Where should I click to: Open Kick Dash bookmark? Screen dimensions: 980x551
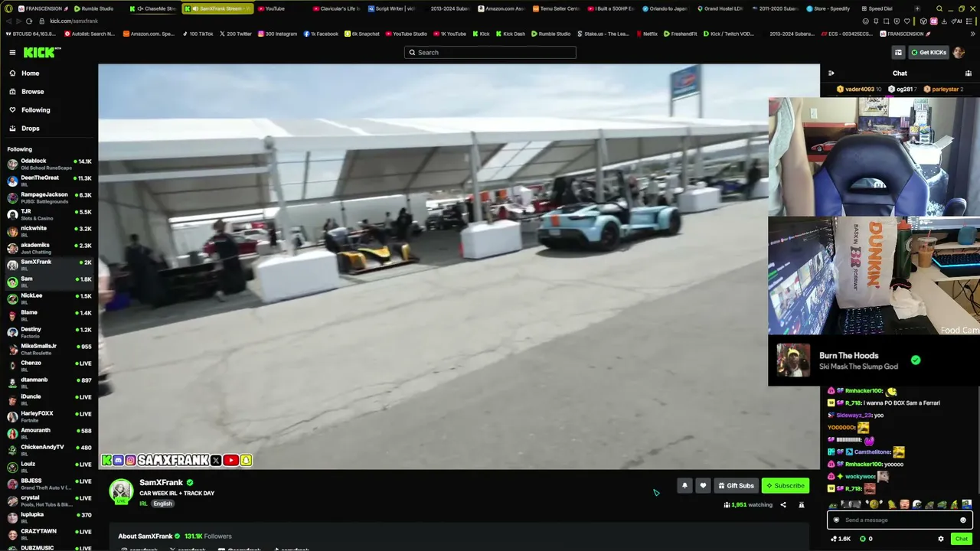click(x=510, y=34)
